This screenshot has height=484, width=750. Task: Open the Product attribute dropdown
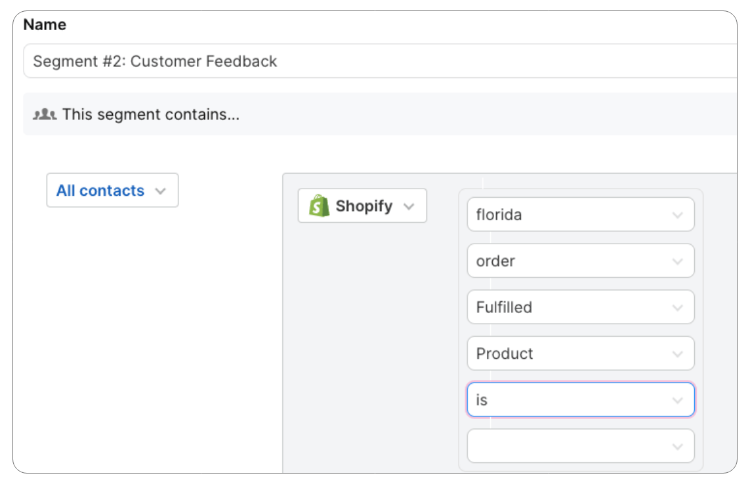(x=581, y=353)
